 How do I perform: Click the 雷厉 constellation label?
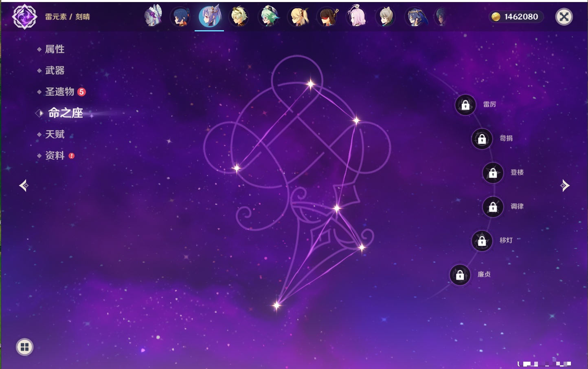[489, 104]
